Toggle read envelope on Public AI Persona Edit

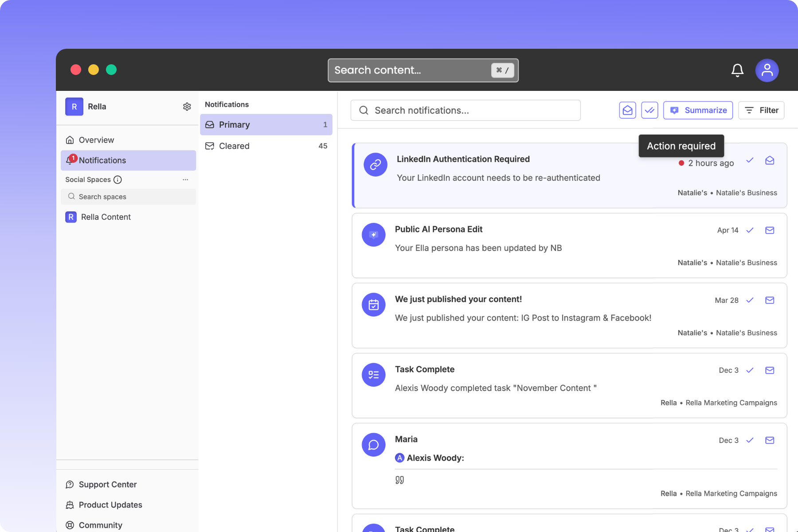click(770, 230)
